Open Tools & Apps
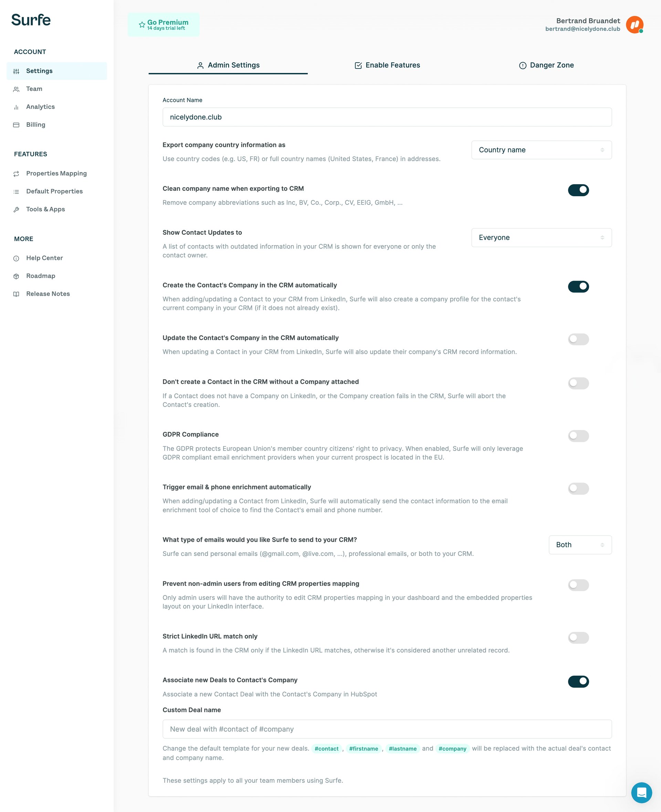Screen dimensions: 661x812 [x=45, y=209]
